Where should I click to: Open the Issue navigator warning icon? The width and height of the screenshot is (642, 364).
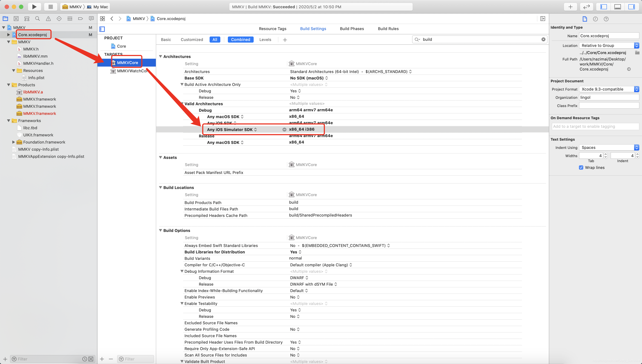(x=48, y=18)
